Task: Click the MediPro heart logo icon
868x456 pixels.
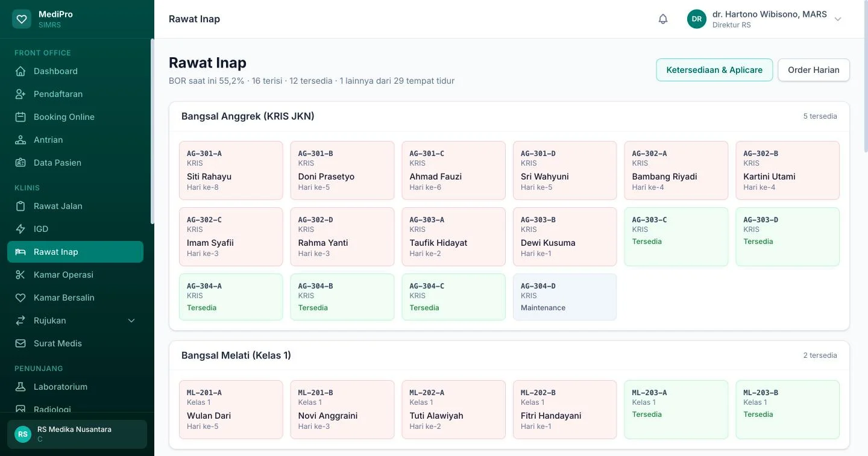Action: tap(22, 19)
